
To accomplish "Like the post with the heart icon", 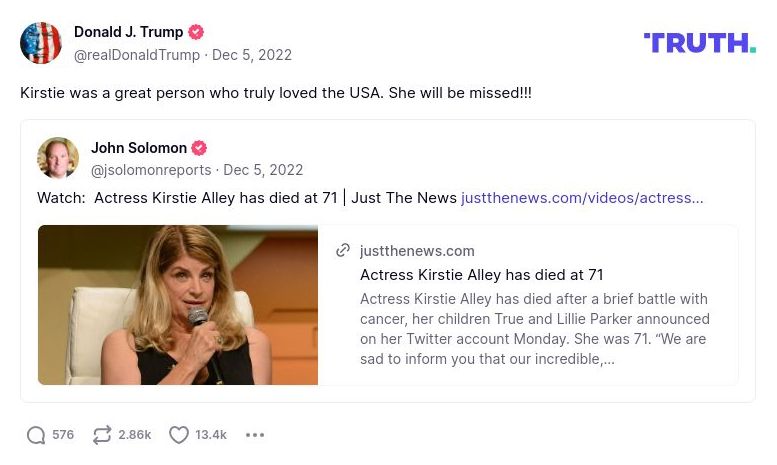I will (179, 435).
